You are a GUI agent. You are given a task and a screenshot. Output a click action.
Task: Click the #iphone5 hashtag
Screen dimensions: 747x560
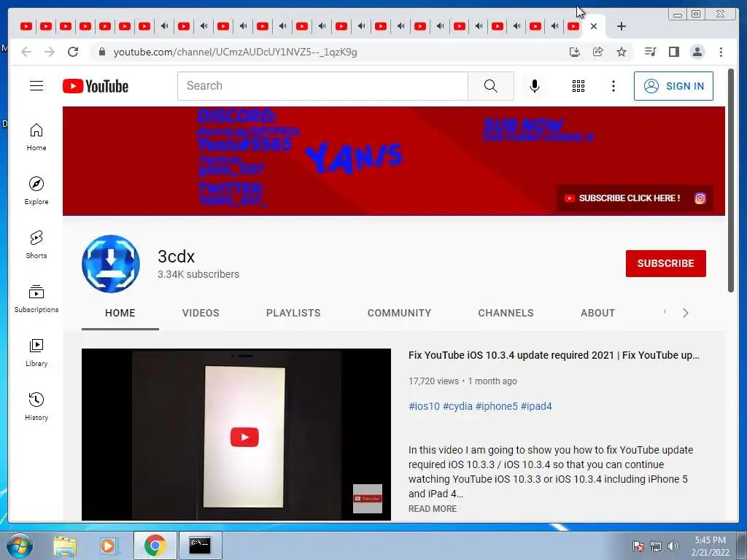pos(496,406)
